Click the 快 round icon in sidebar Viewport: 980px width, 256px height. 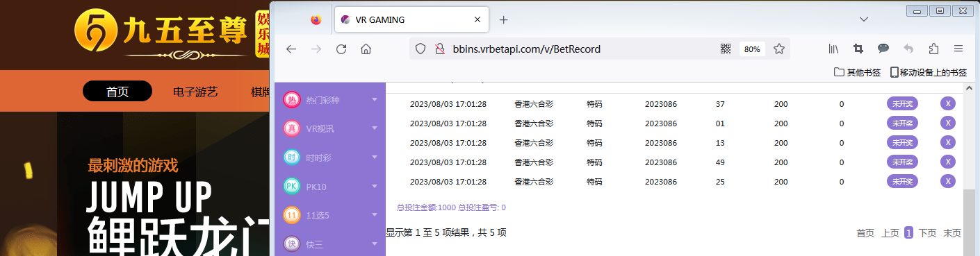292,244
